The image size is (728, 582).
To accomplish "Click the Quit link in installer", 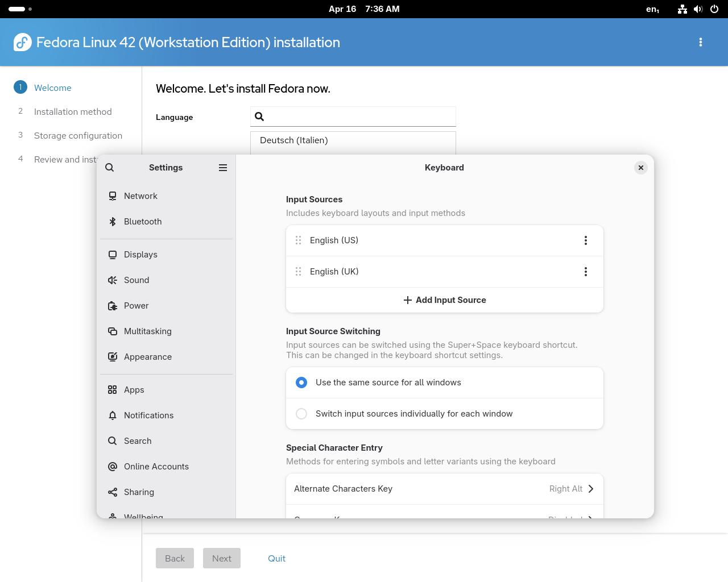I will [x=276, y=558].
